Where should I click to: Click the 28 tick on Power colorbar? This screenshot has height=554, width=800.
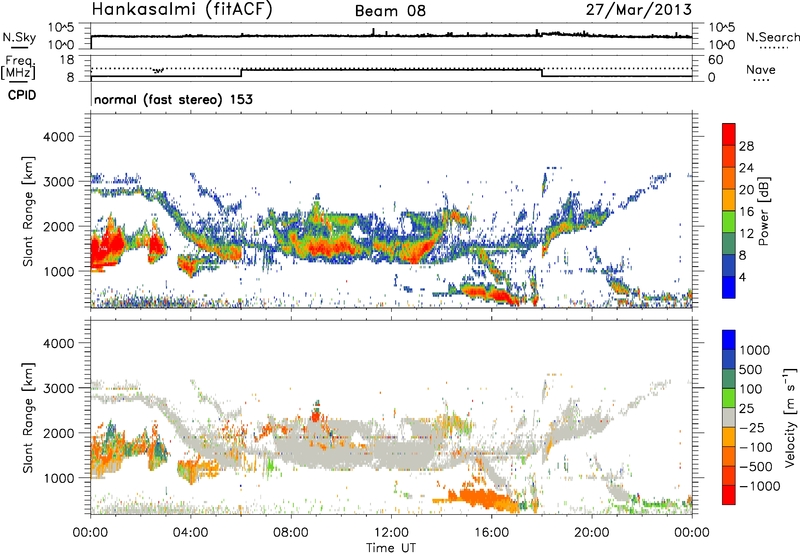click(x=746, y=146)
